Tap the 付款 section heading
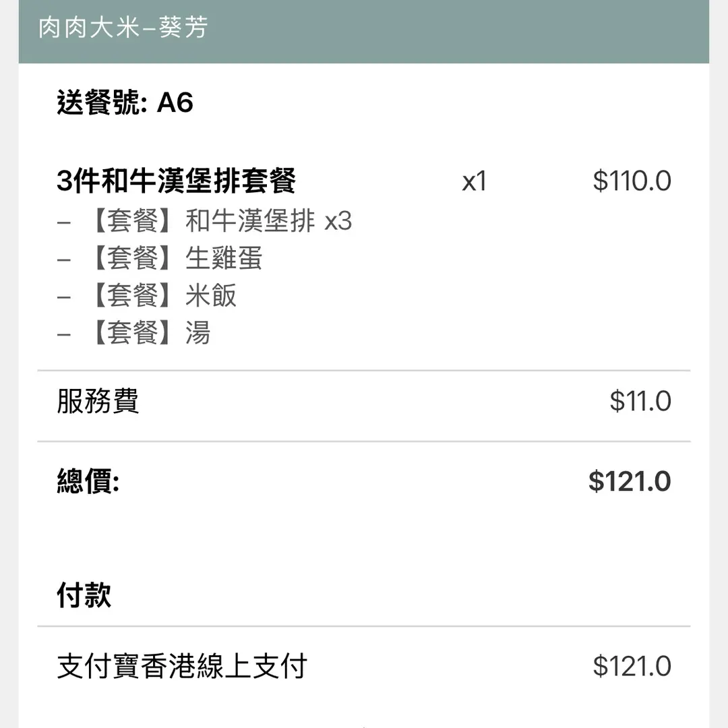Screen dimensions: 728x728 tap(84, 596)
